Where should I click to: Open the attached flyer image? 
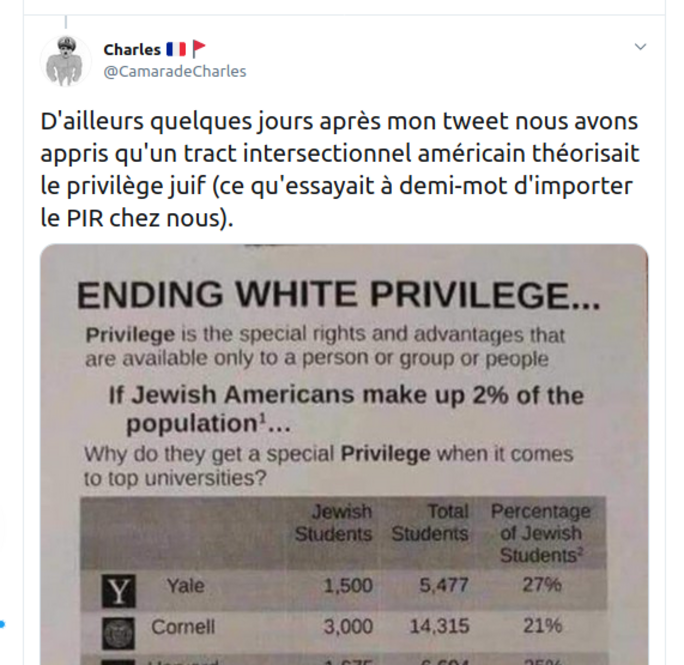click(x=344, y=454)
